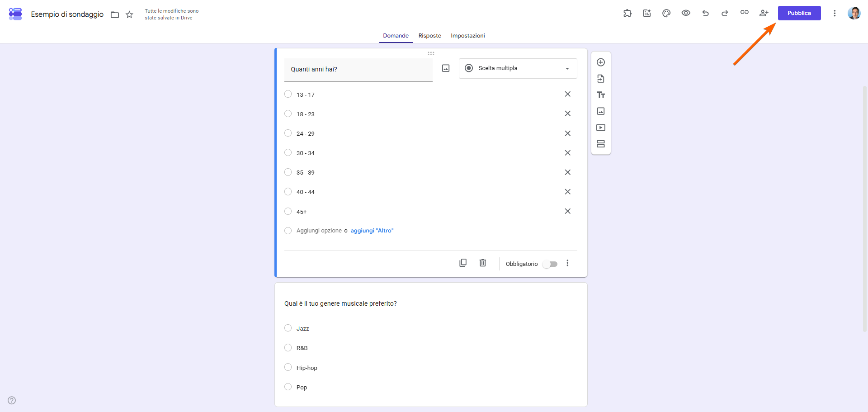Undo last change arrow

click(x=705, y=13)
